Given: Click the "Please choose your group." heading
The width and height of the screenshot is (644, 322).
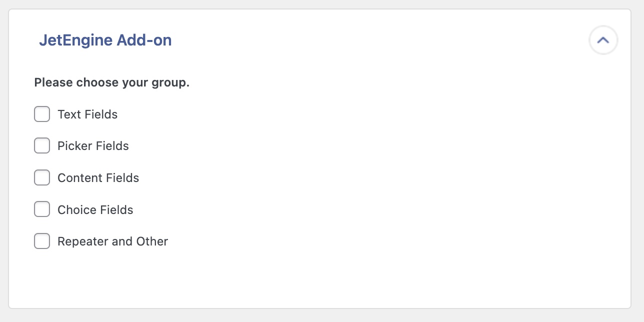Looking at the screenshot, I should (x=111, y=82).
